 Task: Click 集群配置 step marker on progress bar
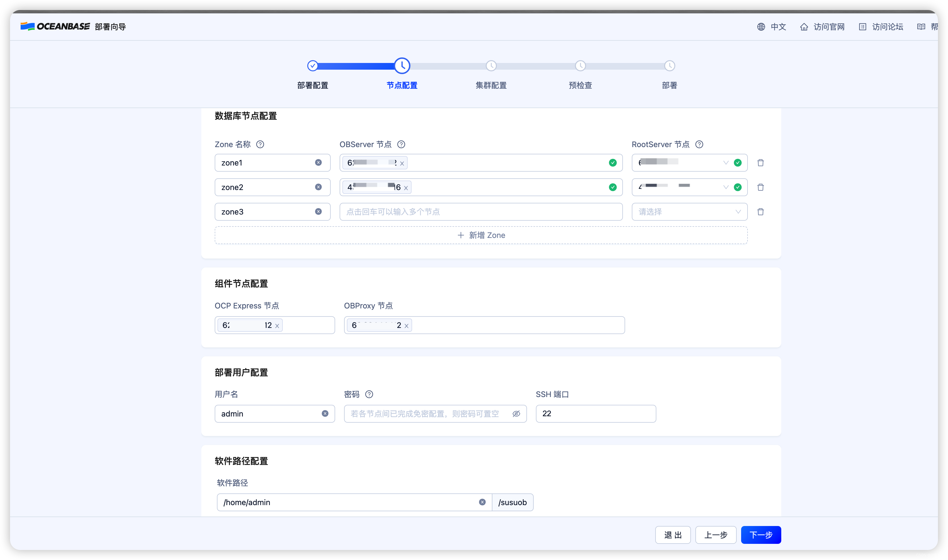(x=491, y=66)
